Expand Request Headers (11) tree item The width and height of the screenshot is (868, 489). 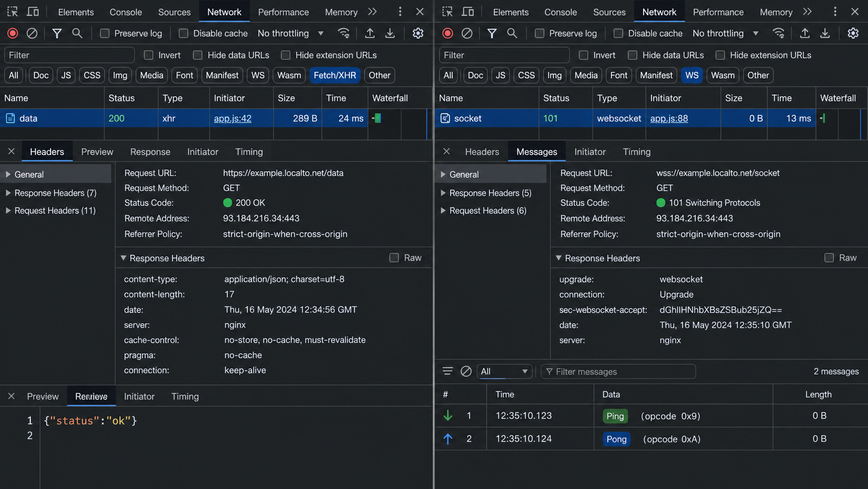[x=8, y=210]
